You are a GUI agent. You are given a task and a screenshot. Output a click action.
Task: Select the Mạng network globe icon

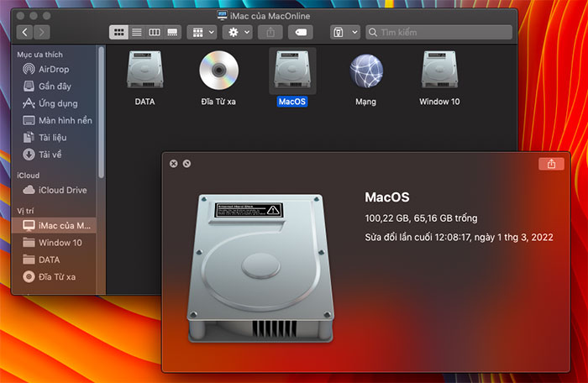[366, 71]
